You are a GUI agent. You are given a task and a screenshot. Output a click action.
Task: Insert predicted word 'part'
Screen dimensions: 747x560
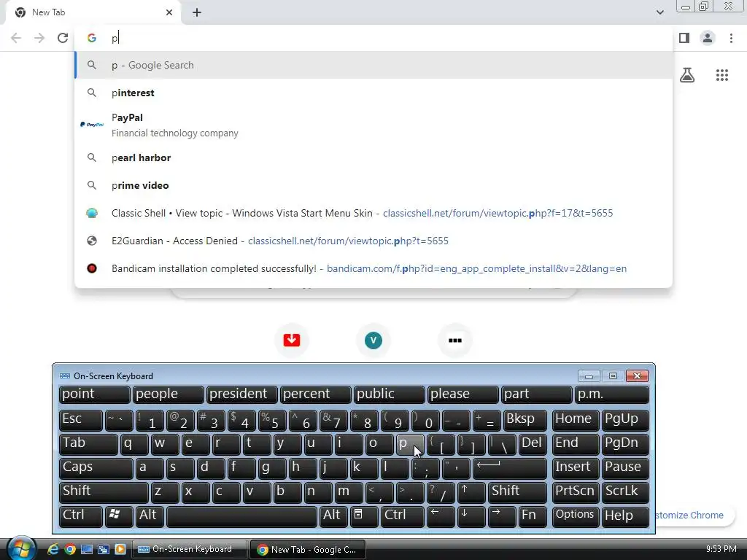(536, 394)
